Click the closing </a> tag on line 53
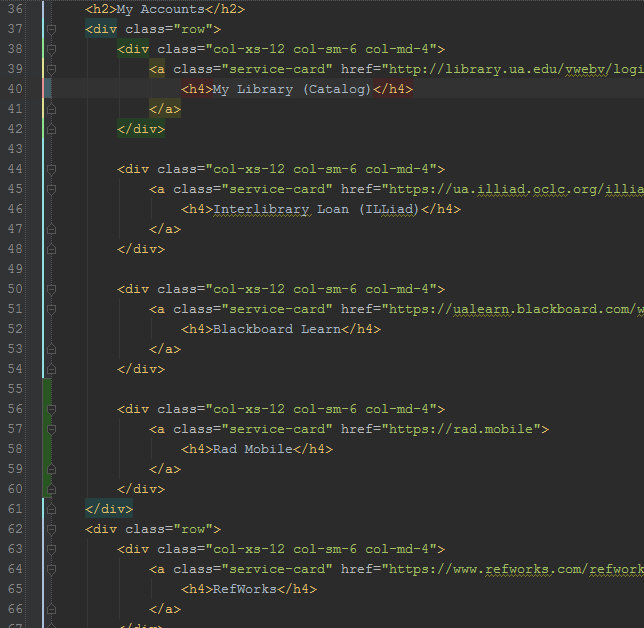The width and height of the screenshot is (644, 628). click(165, 350)
